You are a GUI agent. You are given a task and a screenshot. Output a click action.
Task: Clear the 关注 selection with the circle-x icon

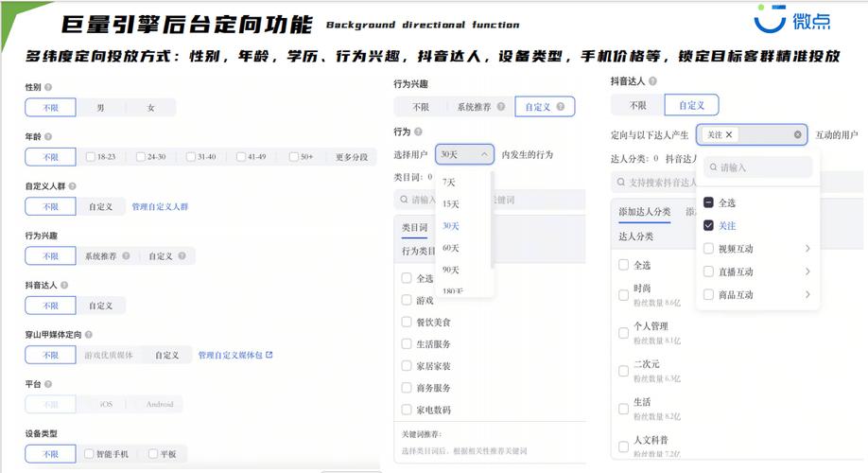click(x=797, y=135)
